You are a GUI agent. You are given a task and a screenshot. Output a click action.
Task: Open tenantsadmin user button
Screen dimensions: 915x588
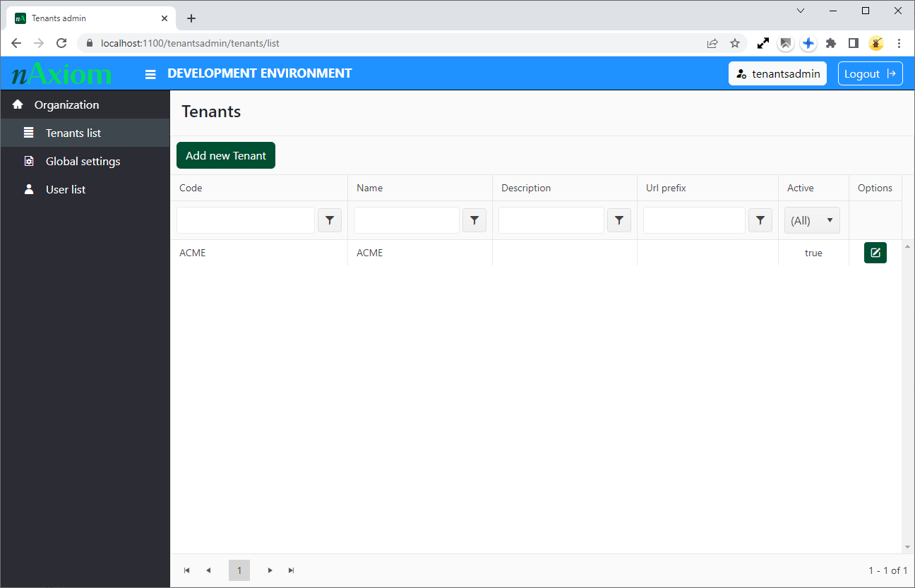[x=777, y=73]
